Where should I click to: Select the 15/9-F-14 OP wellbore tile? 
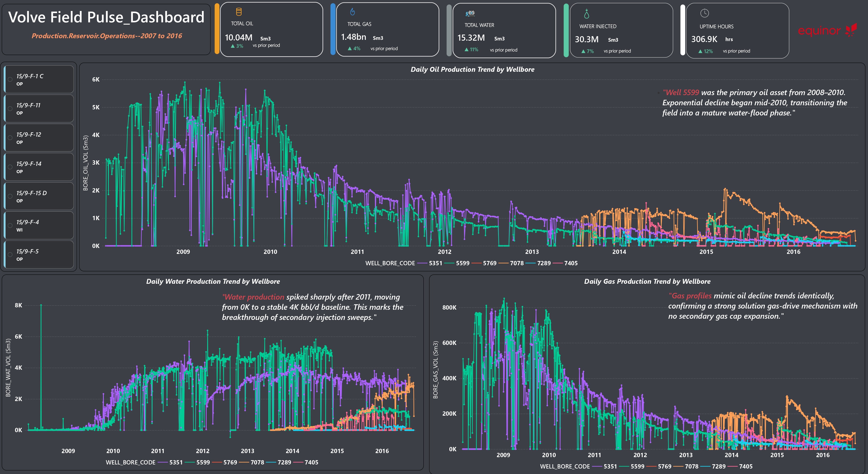pyautogui.click(x=39, y=167)
